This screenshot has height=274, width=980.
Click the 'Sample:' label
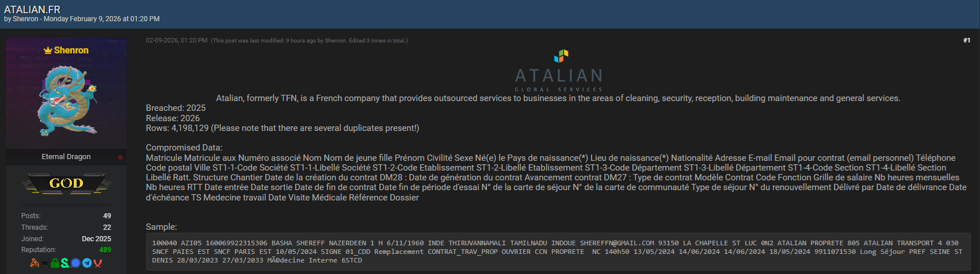[161, 227]
